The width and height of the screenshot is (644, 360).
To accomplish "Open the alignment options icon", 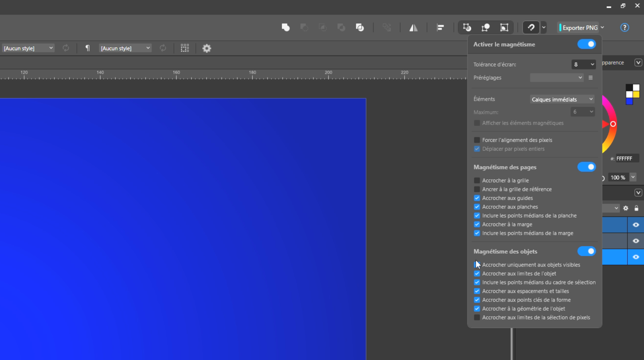I will coord(440,28).
